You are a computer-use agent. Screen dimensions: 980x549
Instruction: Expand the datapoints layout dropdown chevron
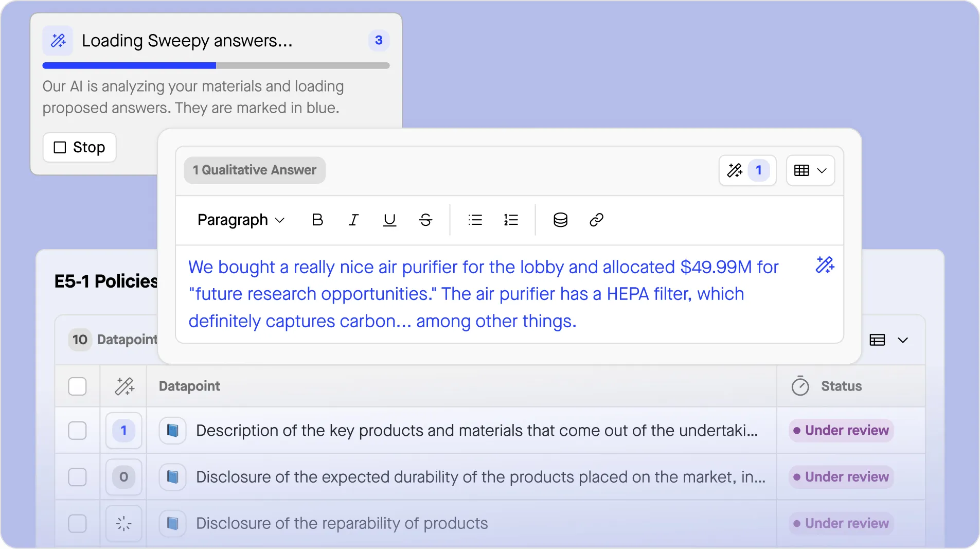903,340
